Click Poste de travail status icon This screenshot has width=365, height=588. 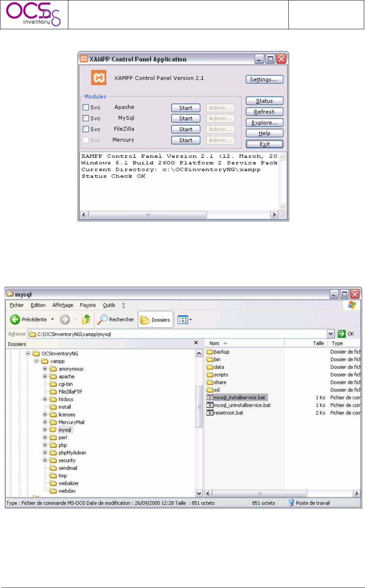(x=291, y=503)
